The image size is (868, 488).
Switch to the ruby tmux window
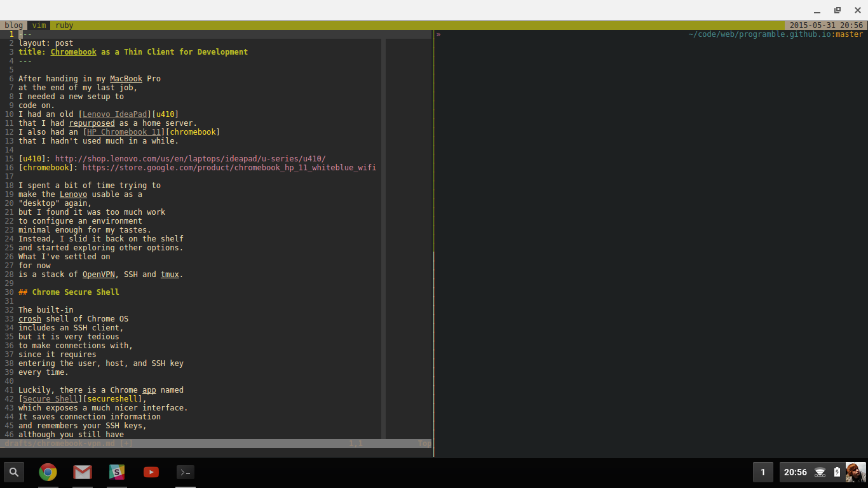click(64, 25)
